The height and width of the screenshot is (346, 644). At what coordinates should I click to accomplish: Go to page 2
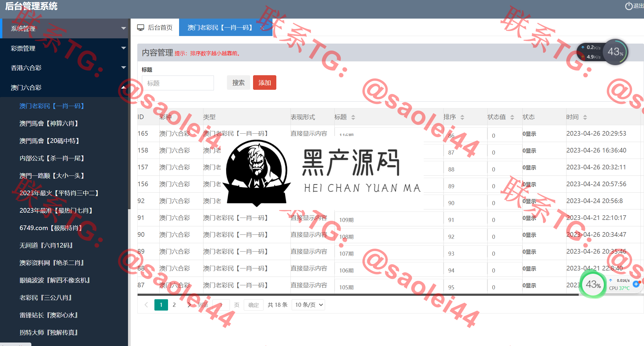pos(174,305)
